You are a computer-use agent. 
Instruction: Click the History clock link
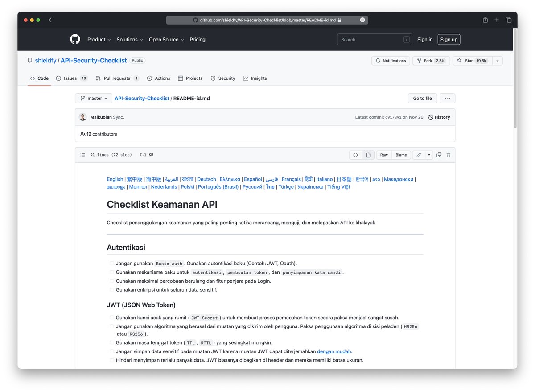click(x=439, y=117)
